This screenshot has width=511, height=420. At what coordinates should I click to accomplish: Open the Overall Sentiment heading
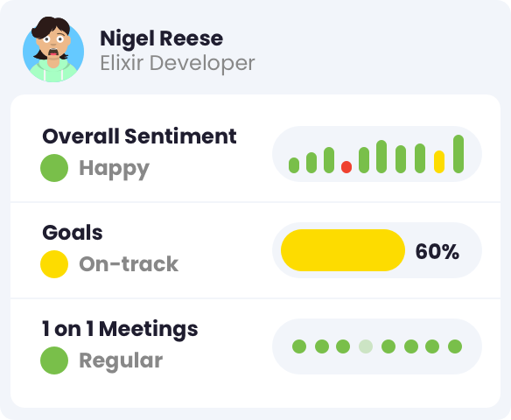139,136
